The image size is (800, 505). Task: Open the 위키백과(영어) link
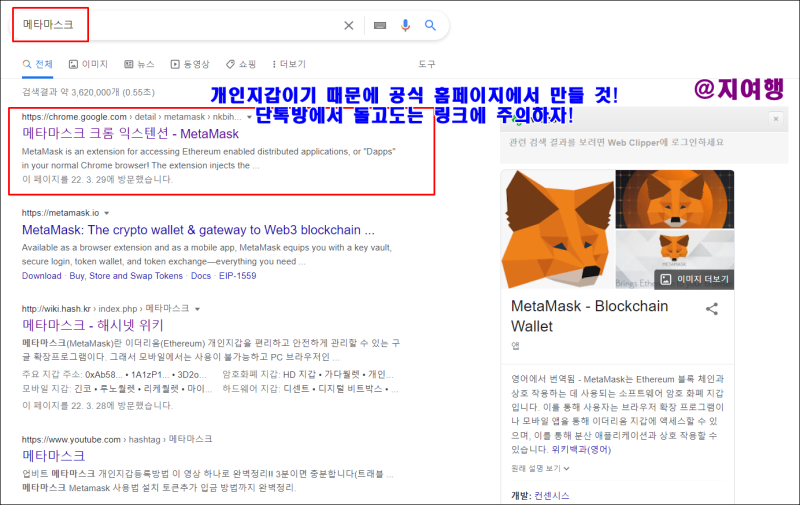click(581, 450)
